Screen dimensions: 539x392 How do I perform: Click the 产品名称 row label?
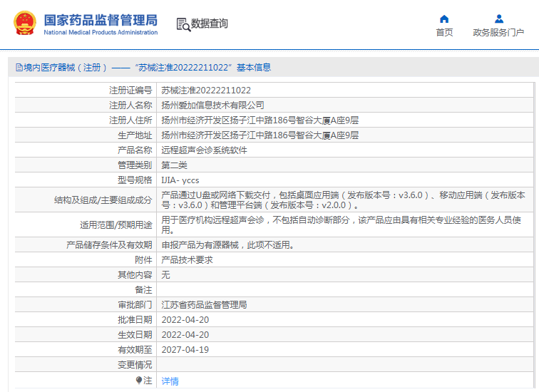coord(135,150)
